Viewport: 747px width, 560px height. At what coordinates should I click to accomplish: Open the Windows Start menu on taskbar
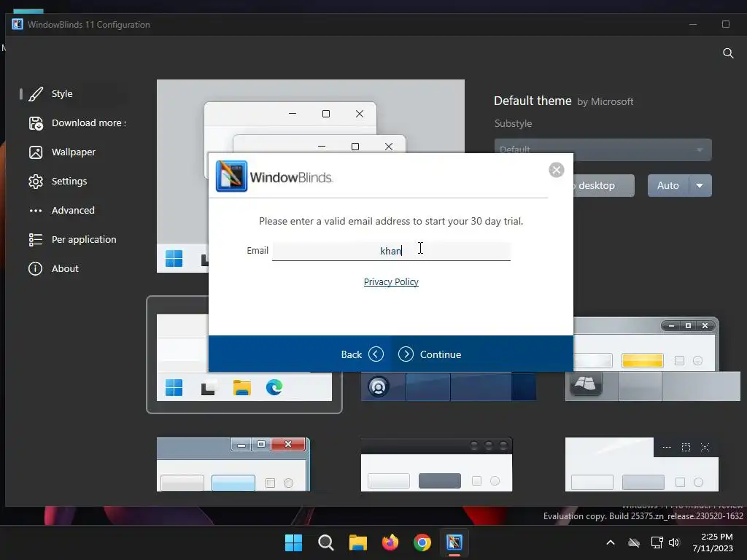coord(293,542)
